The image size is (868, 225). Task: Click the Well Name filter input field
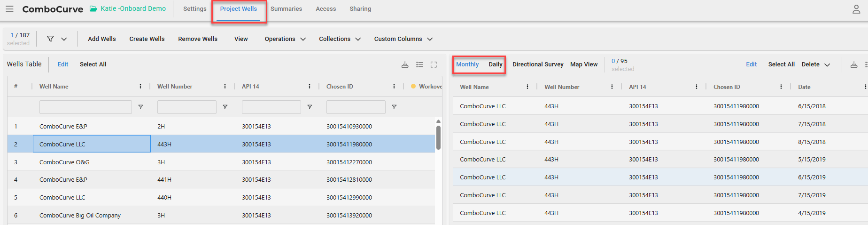pyautogui.click(x=85, y=107)
